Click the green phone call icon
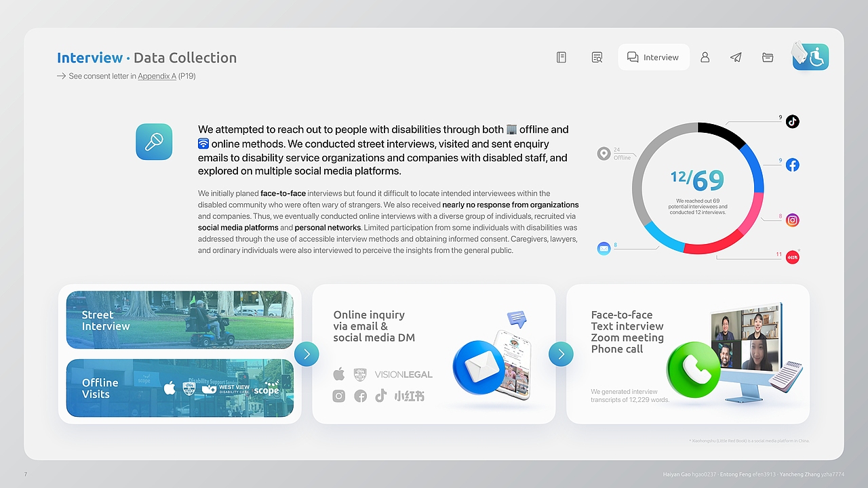 pos(693,369)
